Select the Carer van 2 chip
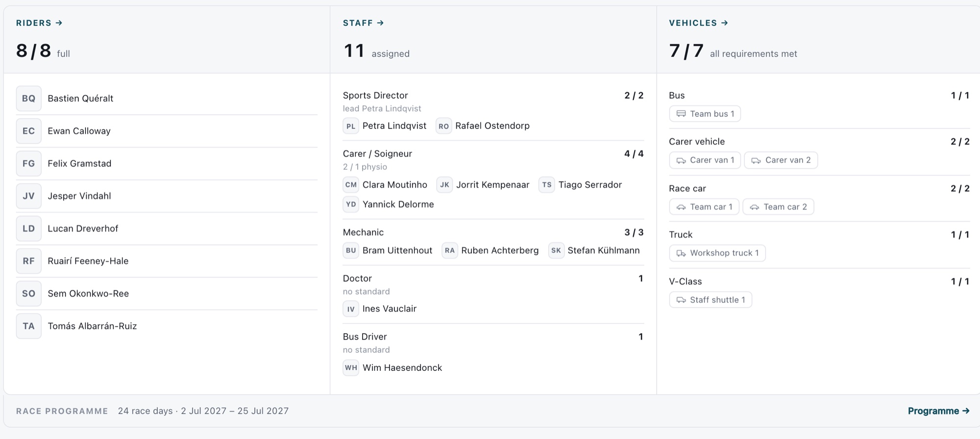Screen dimensions: 980x439 click(x=781, y=160)
